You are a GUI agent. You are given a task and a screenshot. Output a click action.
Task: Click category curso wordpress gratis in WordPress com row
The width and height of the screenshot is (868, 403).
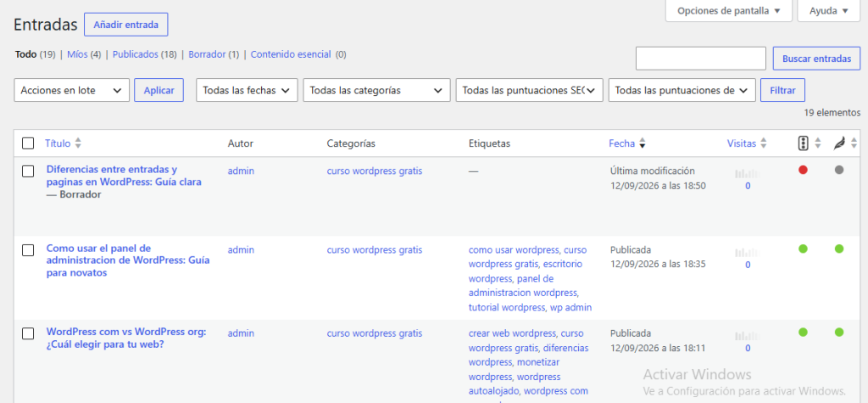[x=374, y=333]
